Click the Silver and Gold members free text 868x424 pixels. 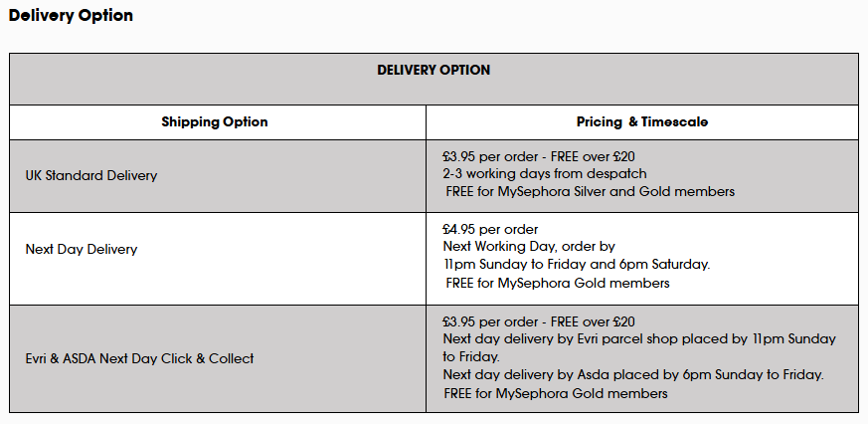[x=591, y=191]
